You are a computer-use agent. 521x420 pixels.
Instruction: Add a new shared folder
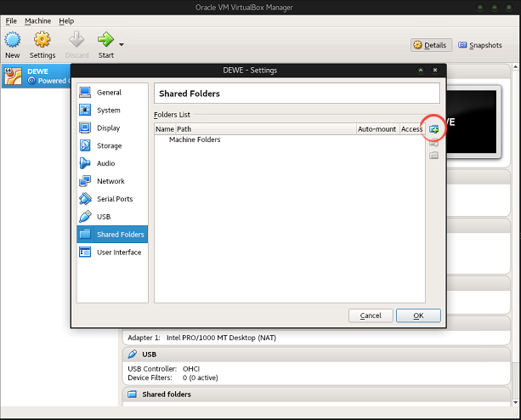pyautogui.click(x=434, y=129)
